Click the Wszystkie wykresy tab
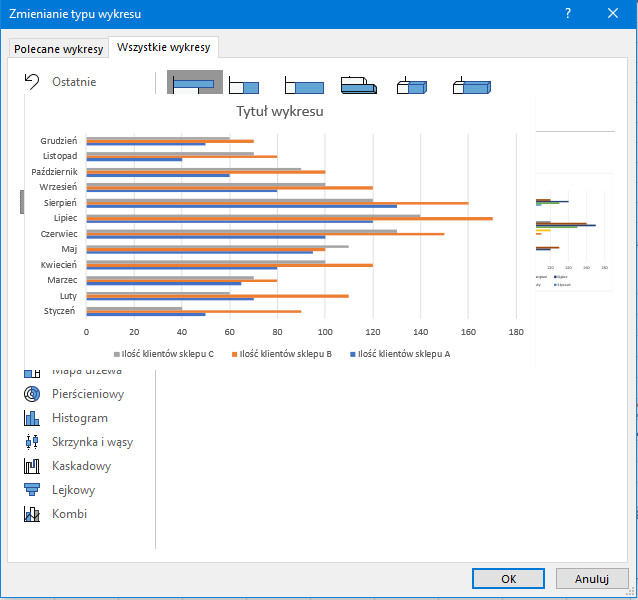The width and height of the screenshot is (638, 600). click(163, 48)
